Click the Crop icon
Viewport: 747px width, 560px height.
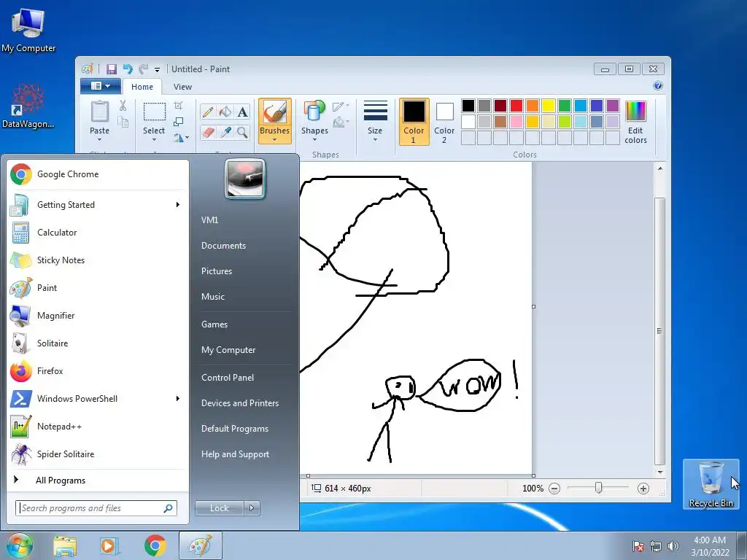tap(178, 105)
